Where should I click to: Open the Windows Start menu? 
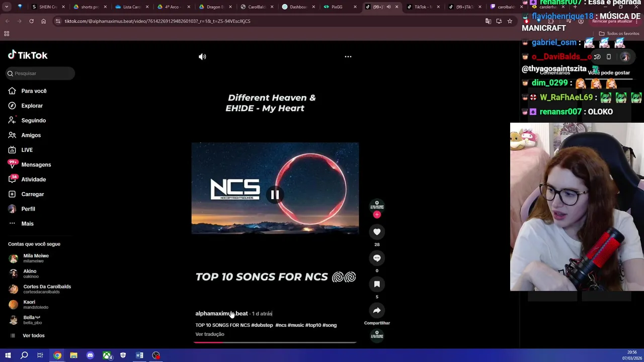pyautogui.click(x=8, y=355)
